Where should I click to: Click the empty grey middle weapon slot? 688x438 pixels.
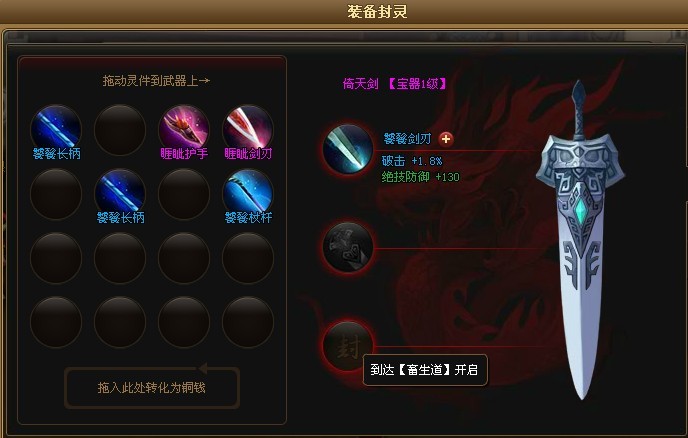pos(348,248)
